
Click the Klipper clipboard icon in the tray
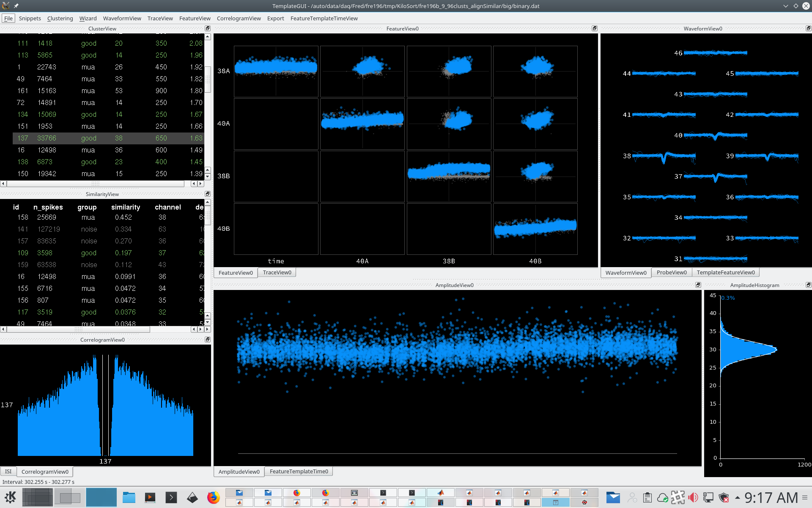point(647,497)
